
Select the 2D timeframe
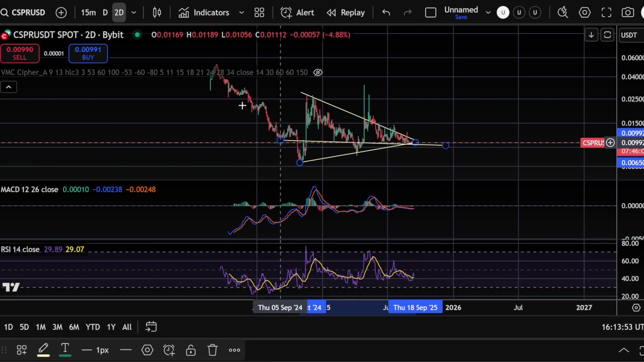coord(119,13)
